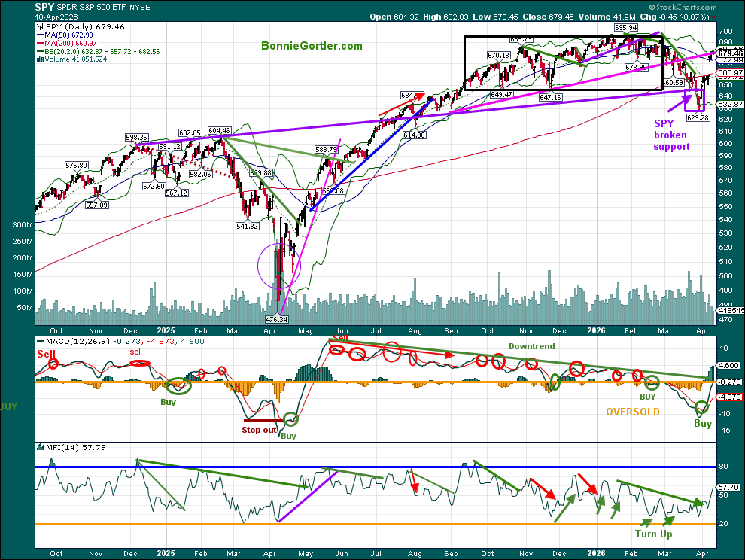Click the red "Stop out" MACD label
Viewport: 745px width, 560px height.
pyautogui.click(x=259, y=430)
